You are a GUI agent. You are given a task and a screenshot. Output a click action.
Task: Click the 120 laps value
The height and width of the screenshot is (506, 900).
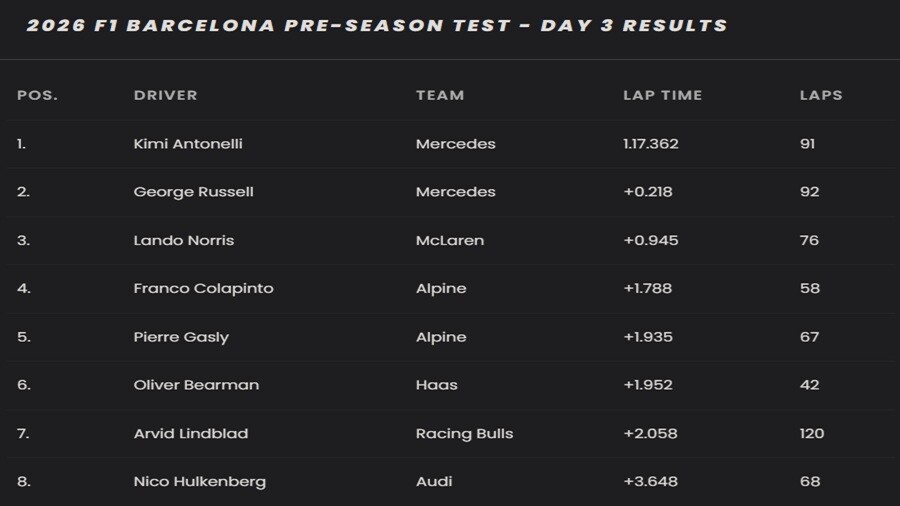pyautogui.click(x=812, y=433)
